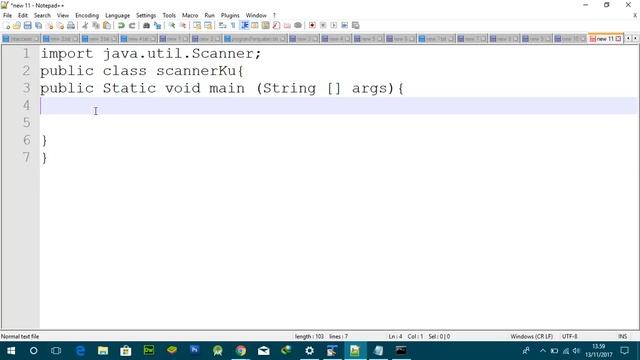The image size is (640, 360).
Task: Toggle Show All Characters pilcrow icon
Action: 233,26
